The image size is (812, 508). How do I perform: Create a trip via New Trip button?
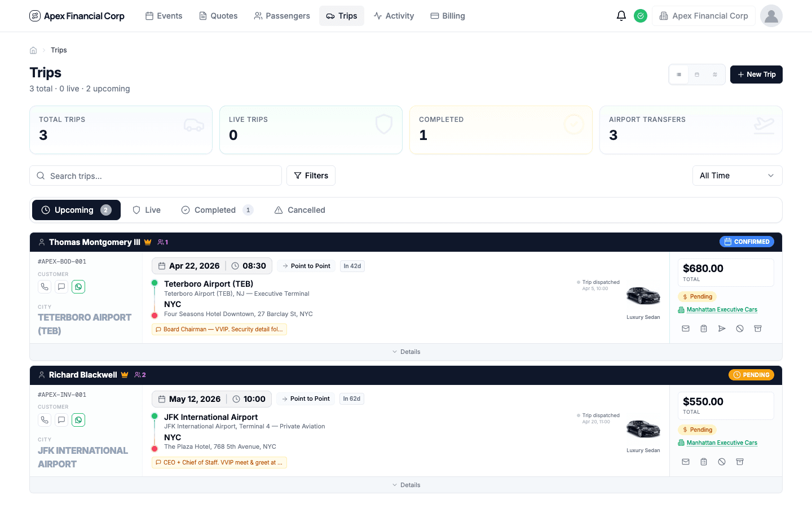[x=756, y=74]
